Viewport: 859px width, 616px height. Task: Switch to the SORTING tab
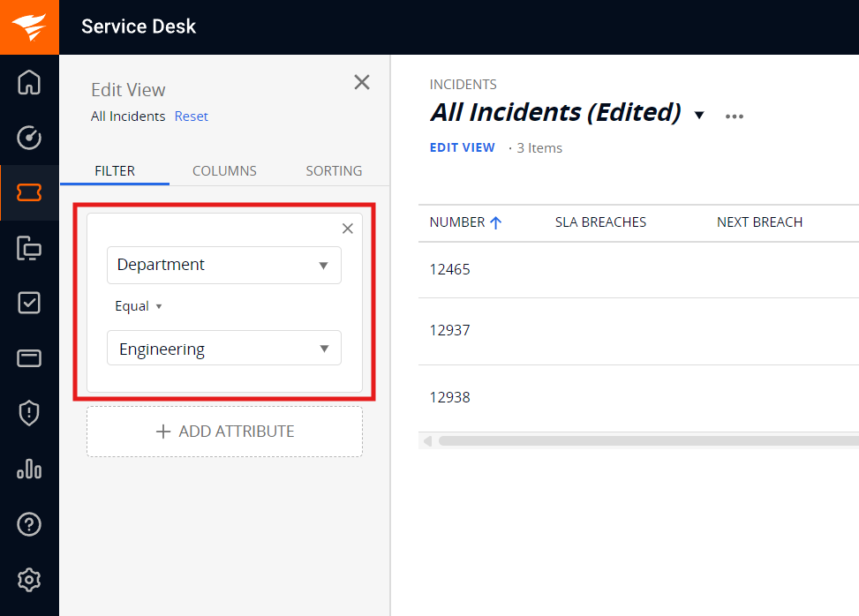pos(334,170)
